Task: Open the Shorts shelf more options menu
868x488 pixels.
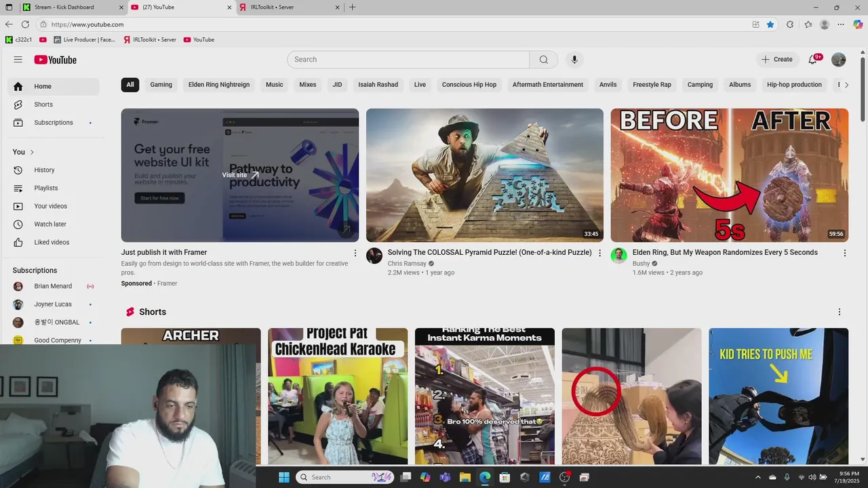Action: 840,312
